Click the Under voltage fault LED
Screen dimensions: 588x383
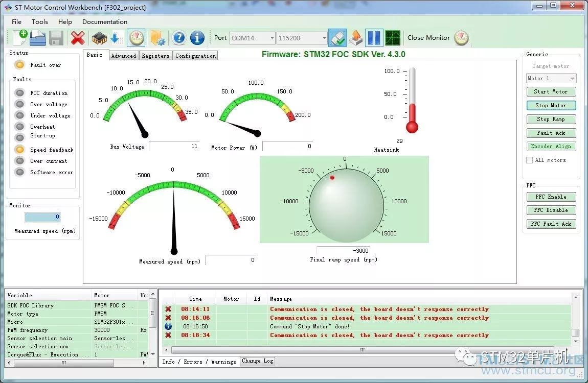pyautogui.click(x=19, y=115)
